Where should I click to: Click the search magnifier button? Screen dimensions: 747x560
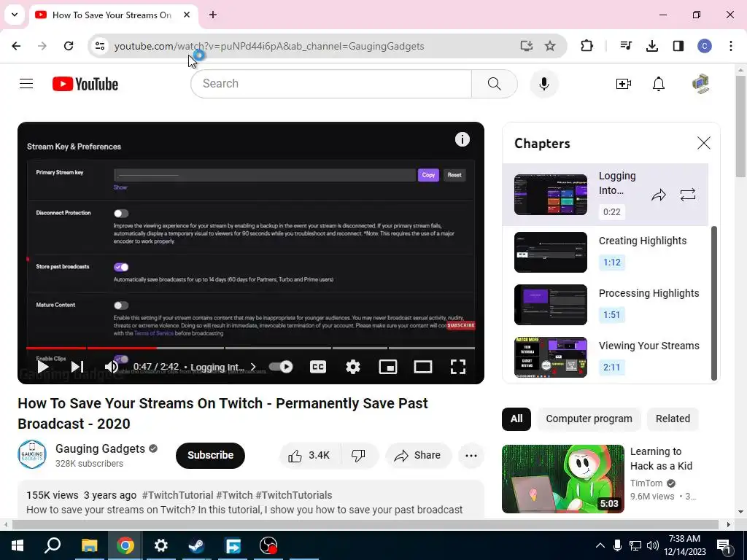(495, 84)
